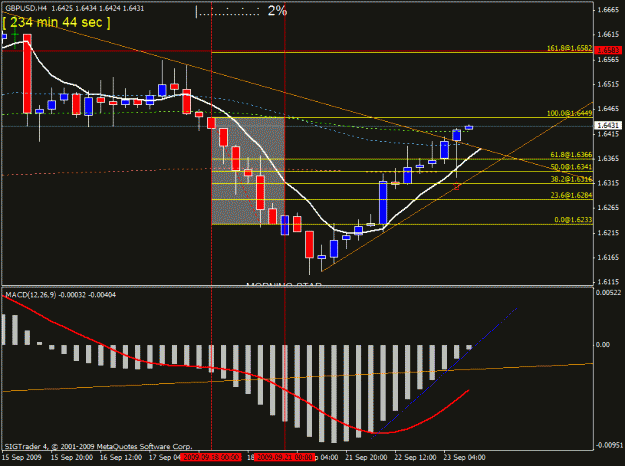The width and height of the screenshot is (625, 466).
Task: Click the '23 Sep 04:00' time axis label
Action: point(464,458)
